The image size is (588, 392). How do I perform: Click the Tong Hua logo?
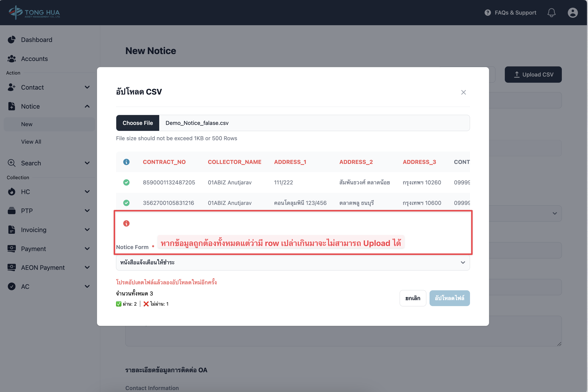pos(34,13)
